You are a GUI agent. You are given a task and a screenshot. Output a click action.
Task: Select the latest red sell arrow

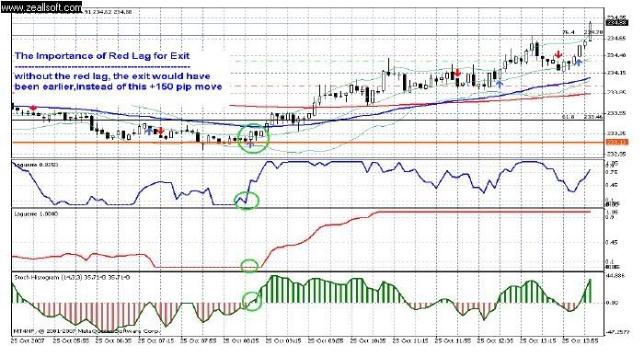click(x=558, y=54)
